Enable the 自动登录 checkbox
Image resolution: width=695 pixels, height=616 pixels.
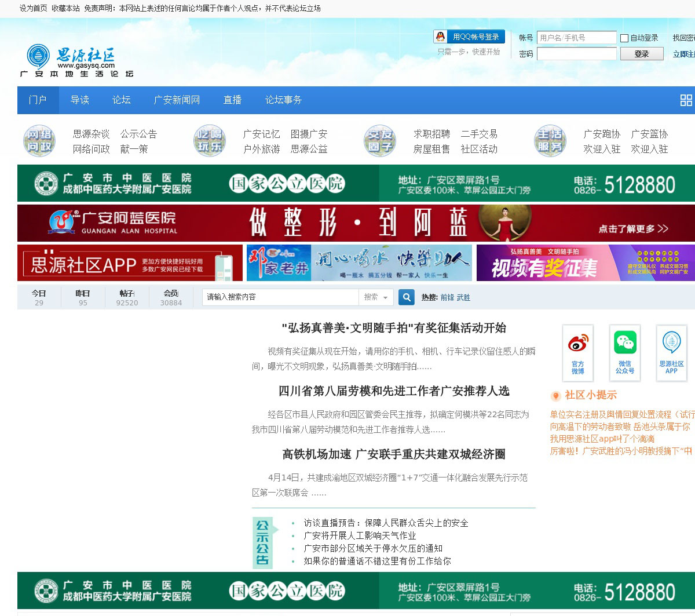point(624,38)
